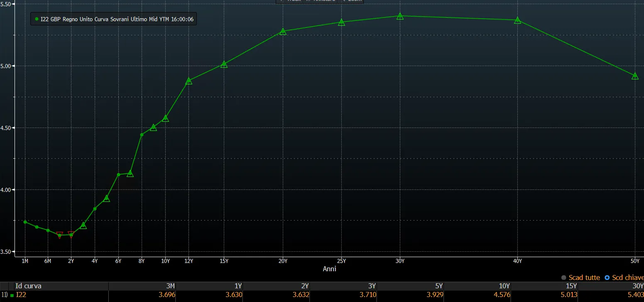
Task: Click the 25Y label on the horizontal axis
Action: [x=341, y=261]
